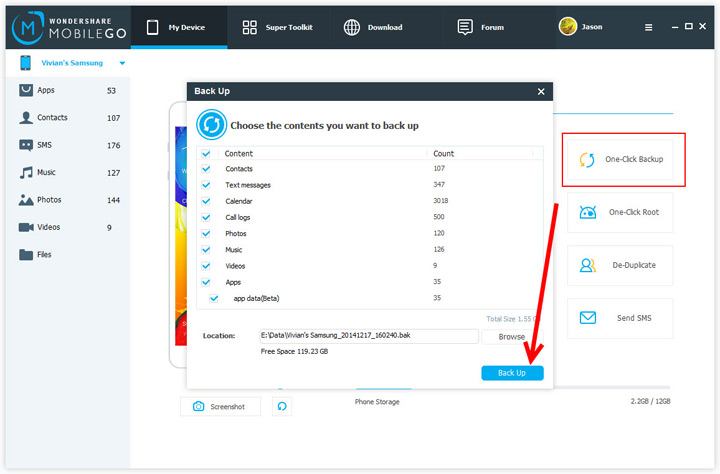This screenshot has height=474, width=720.
Task: Click the One-Click Backup icon
Action: [x=588, y=160]
